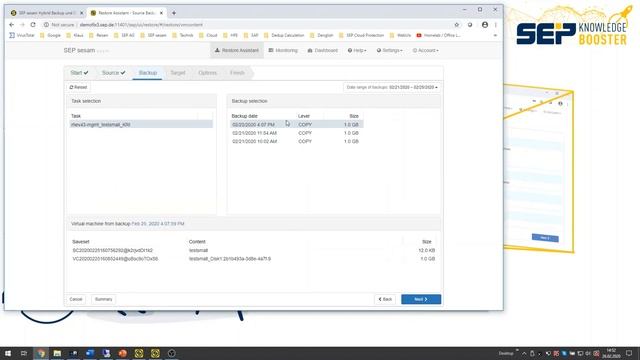Open the Denglish bookmarks folder
The width and height of the screenshot is (640, 360).
click(322, 36)
